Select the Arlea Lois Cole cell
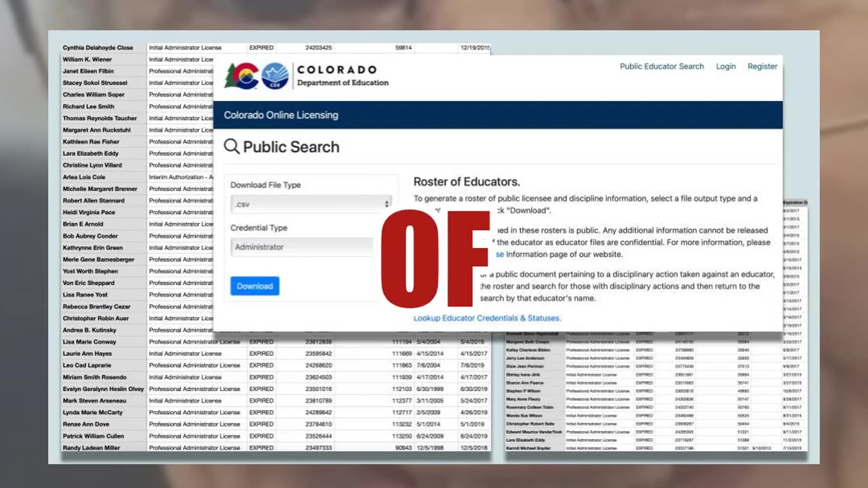 click(104, 177)
